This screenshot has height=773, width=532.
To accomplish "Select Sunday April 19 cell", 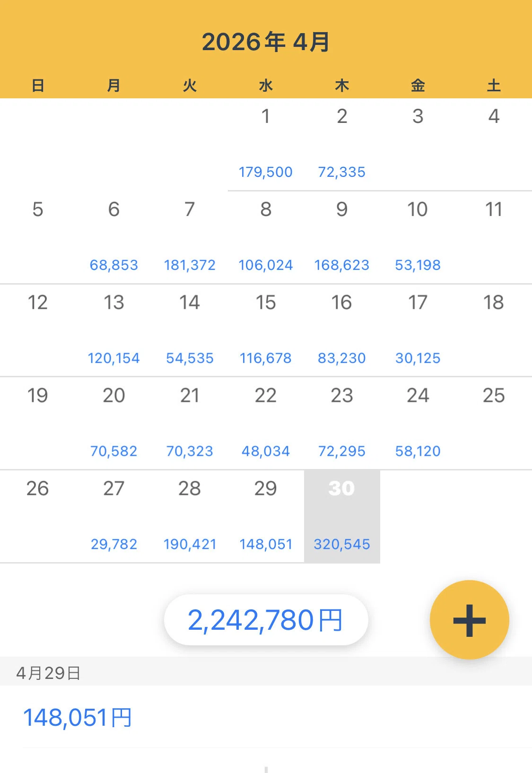I will [38, 423].
